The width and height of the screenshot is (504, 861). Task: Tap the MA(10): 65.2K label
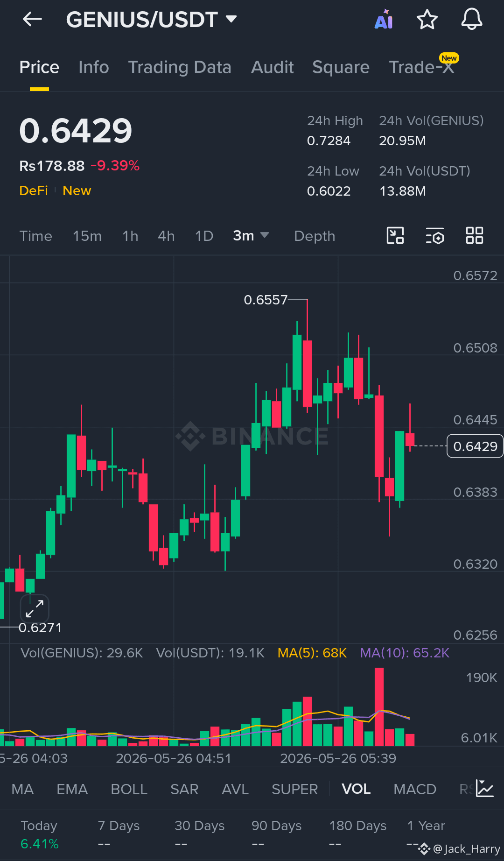405,653
